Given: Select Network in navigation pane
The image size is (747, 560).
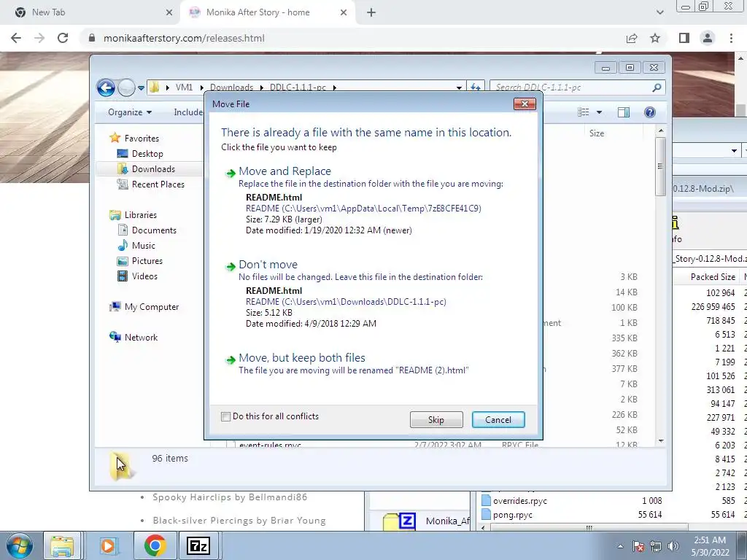Looking at the screenshot, I should [x=141, y=338].
